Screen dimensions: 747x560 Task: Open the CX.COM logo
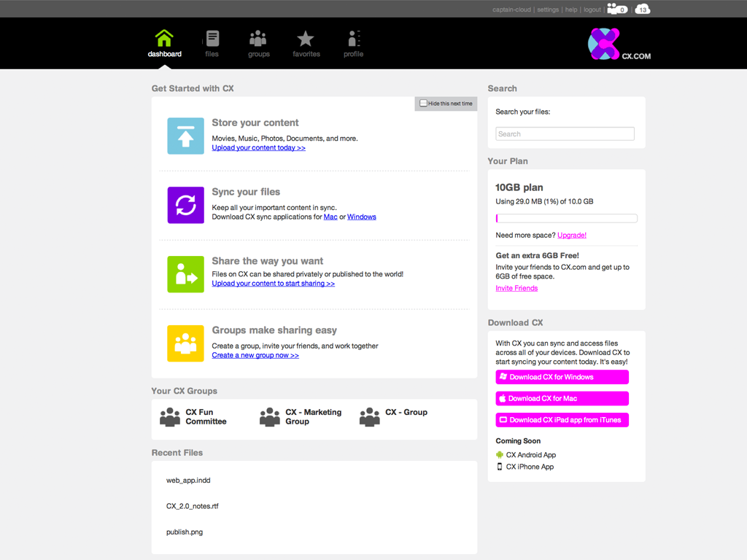point(619,44)
